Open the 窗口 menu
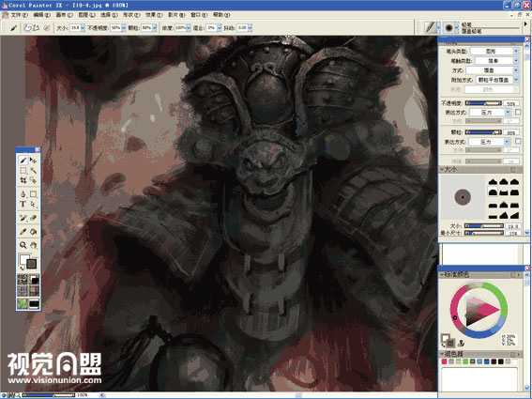532x399 pixels. coord(199,15)
